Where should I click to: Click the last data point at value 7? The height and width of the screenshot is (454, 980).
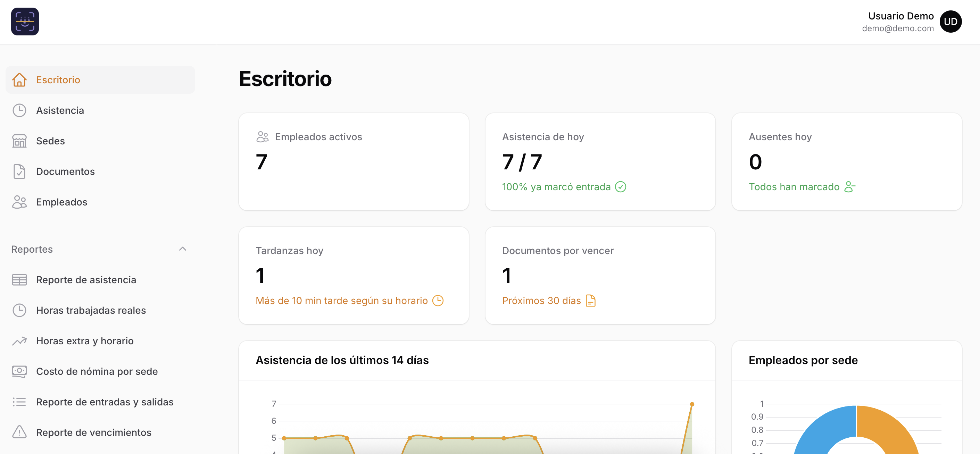692,404
